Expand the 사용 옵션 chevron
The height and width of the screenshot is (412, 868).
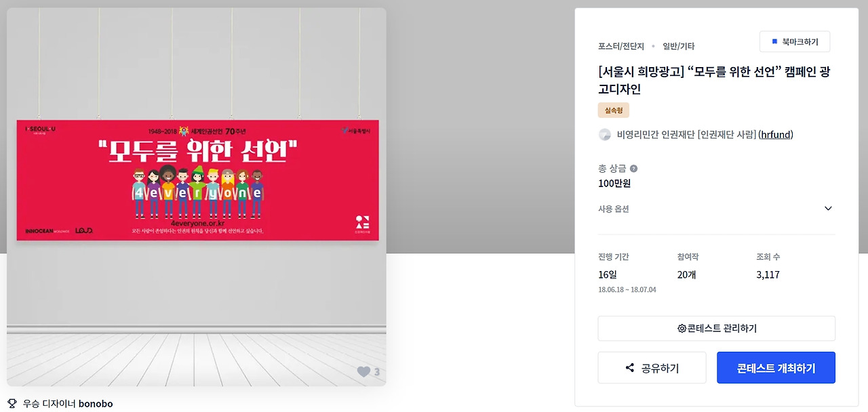tap(828, 209)
